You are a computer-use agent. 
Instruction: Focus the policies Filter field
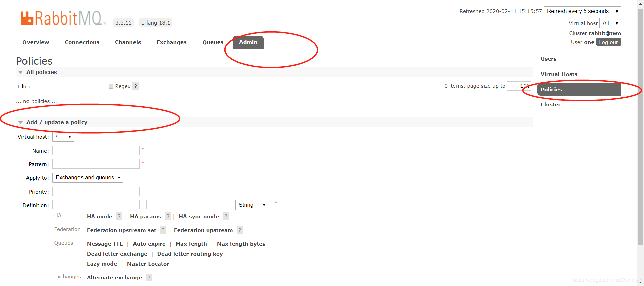[71, 86]
